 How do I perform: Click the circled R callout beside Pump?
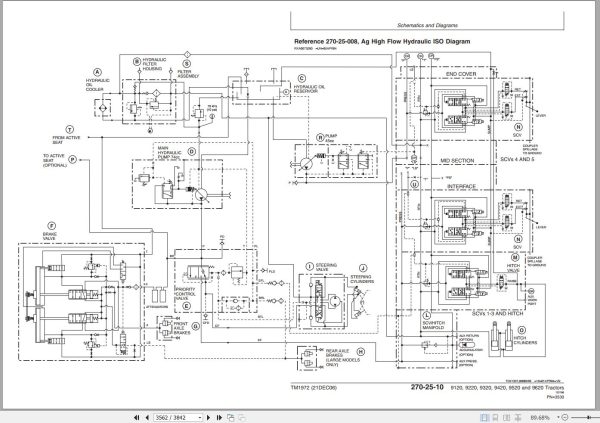click(x=320, y=138)
